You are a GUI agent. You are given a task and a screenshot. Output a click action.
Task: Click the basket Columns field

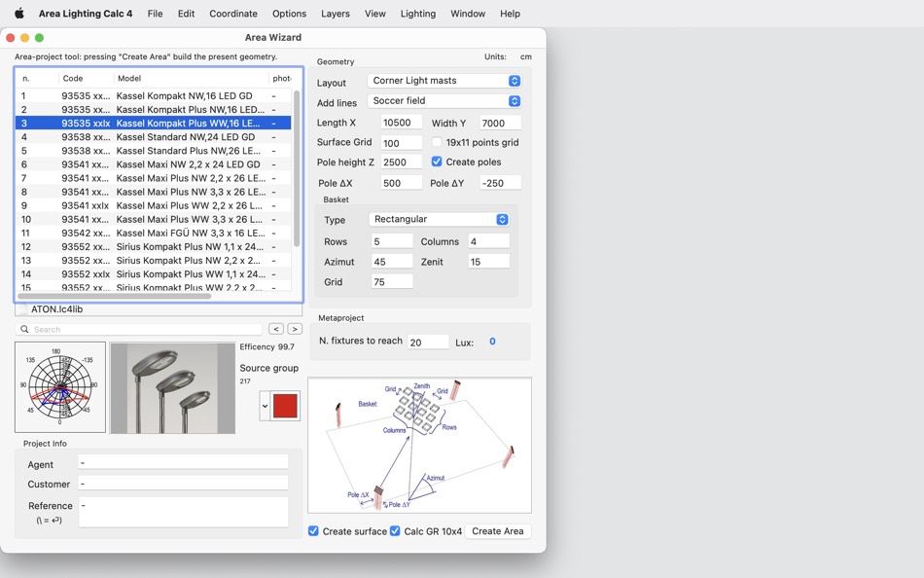[489, 241]
